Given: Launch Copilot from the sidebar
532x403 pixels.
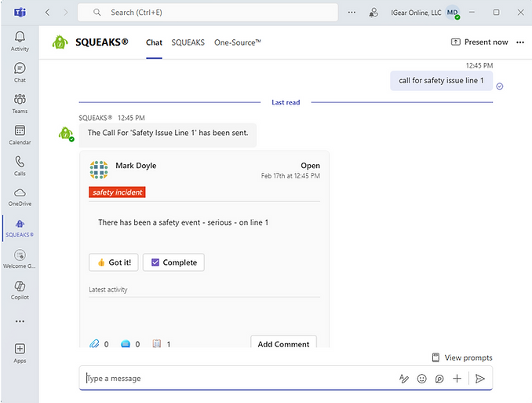Looking at the screenshot, I should (x=20, y=290).
